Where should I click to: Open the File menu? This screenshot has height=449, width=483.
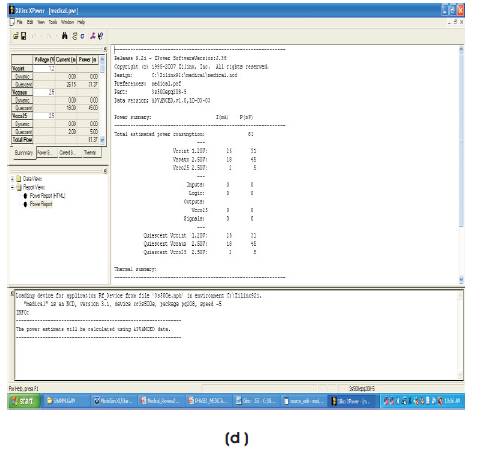pyautogui.click(x=20, y=22)
